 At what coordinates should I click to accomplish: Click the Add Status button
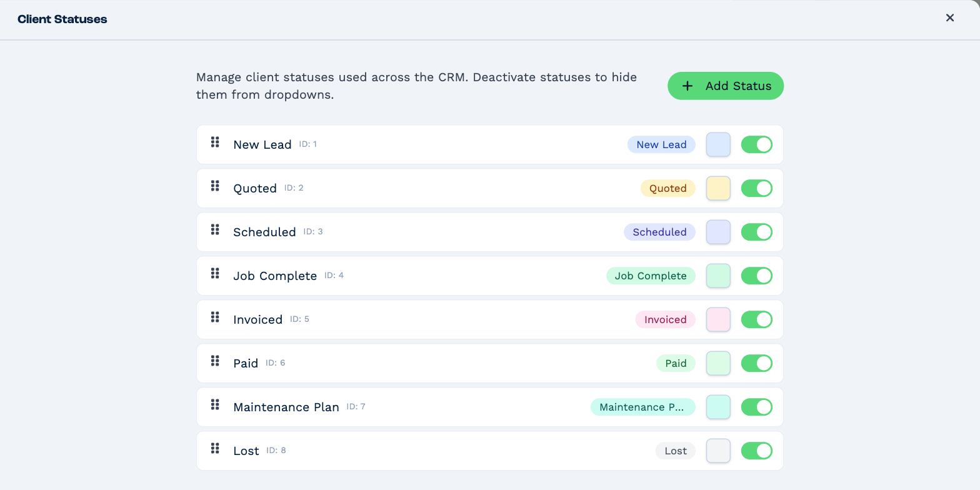pos(726,86)
